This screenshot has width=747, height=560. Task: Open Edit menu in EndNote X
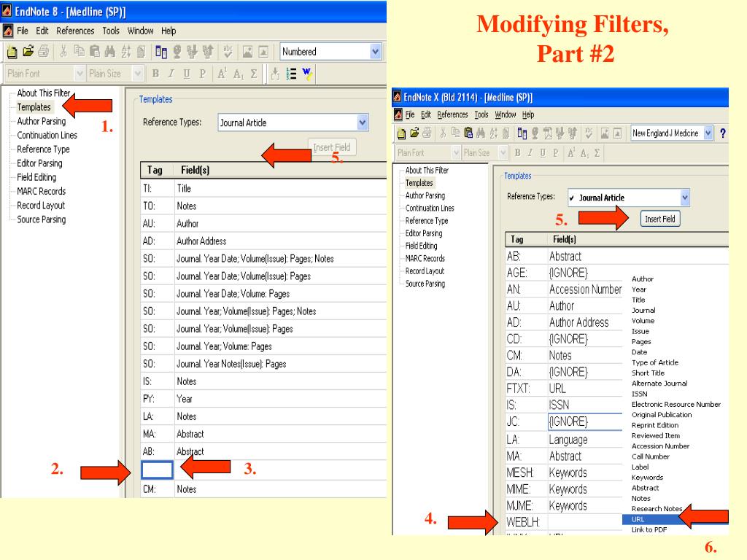coord(426,114)
